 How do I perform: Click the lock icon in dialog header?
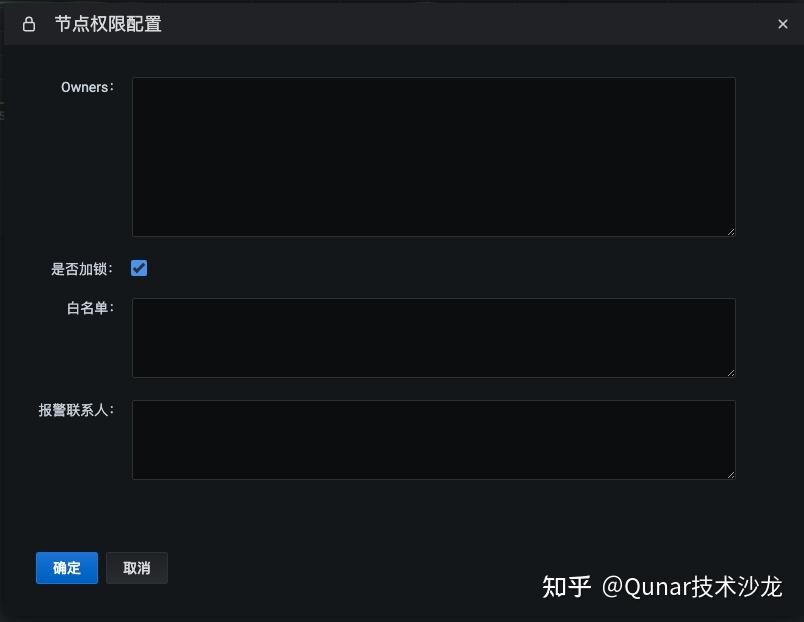point(29,24)
